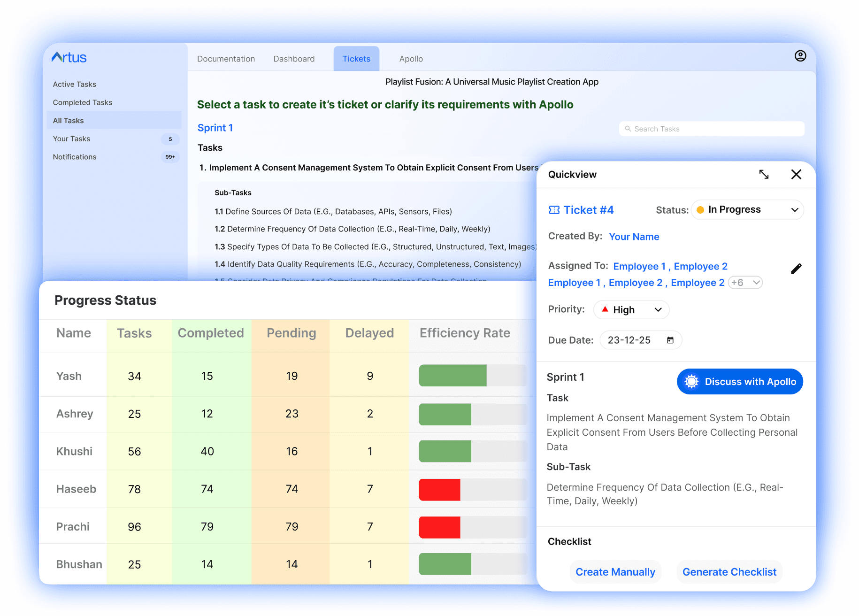Screen dimensions: 859x616
Task: Click Discuss with Apollo button
Action: [x=740, y=382]
